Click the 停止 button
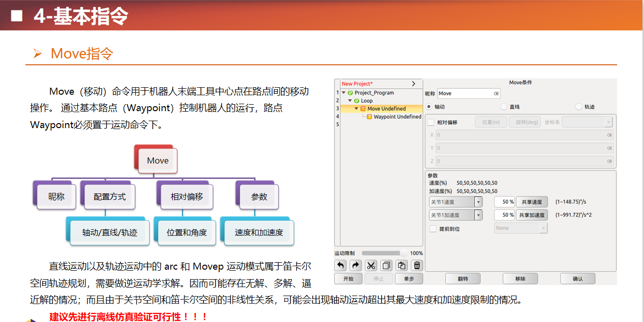This screenshot has width=644, height=322. (379, 279)
